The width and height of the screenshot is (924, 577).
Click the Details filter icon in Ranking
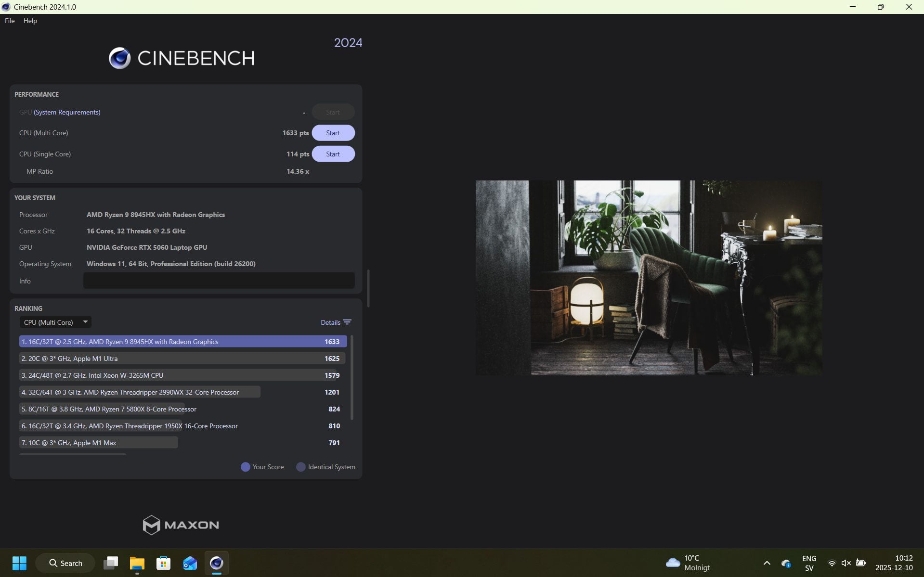pyautogui.click(x=347, y=322)
